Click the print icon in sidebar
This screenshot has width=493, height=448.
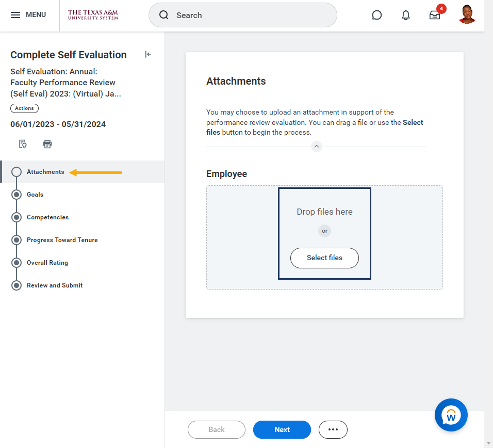[47, 144]
